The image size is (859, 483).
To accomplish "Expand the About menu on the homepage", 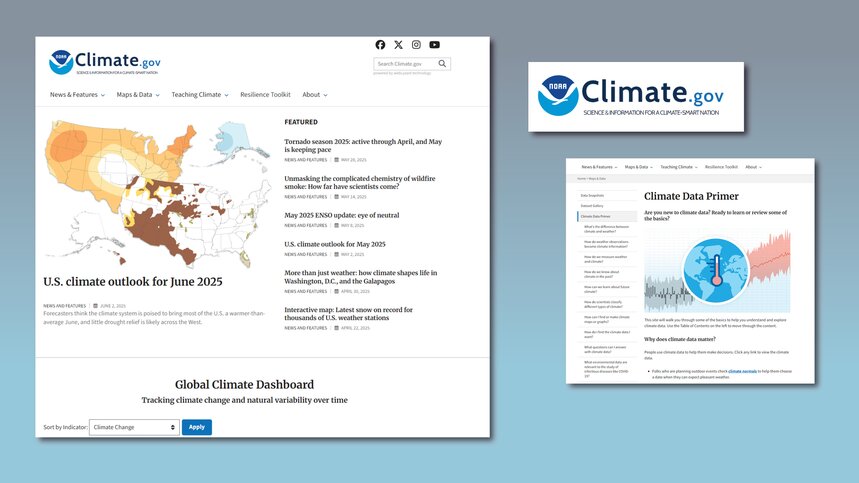I will tap(315, 95).
